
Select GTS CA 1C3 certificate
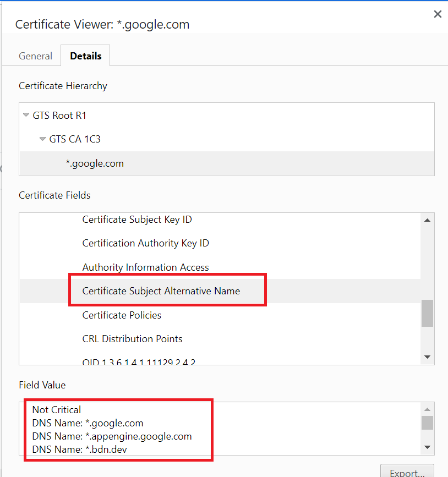click(75, 139)
